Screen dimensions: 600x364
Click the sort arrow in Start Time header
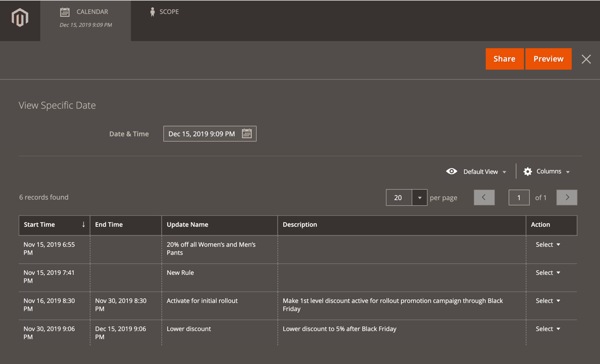pyautogui.click(x=83, y=225)
